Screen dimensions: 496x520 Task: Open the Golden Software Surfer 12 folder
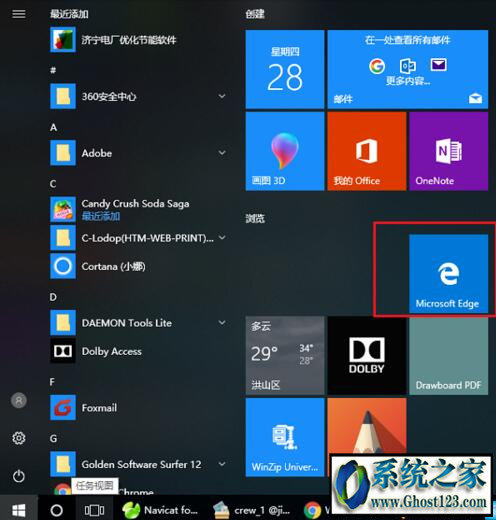coord(138,464)
